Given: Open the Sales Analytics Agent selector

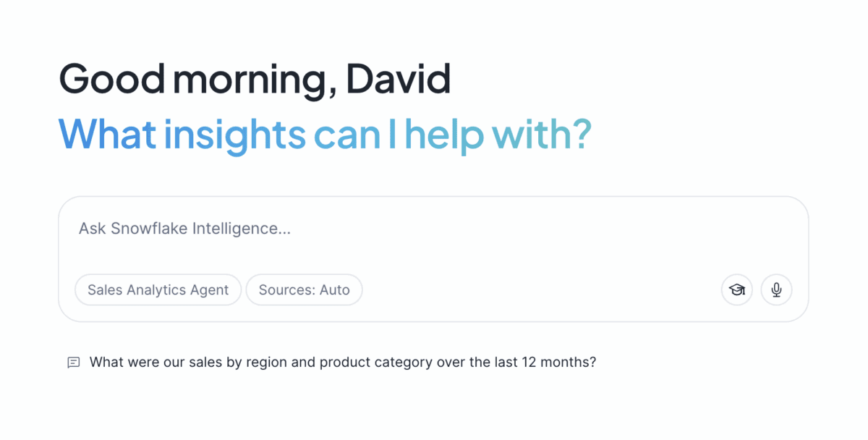Looking at the screenshot, I should [x=158, y=289].
